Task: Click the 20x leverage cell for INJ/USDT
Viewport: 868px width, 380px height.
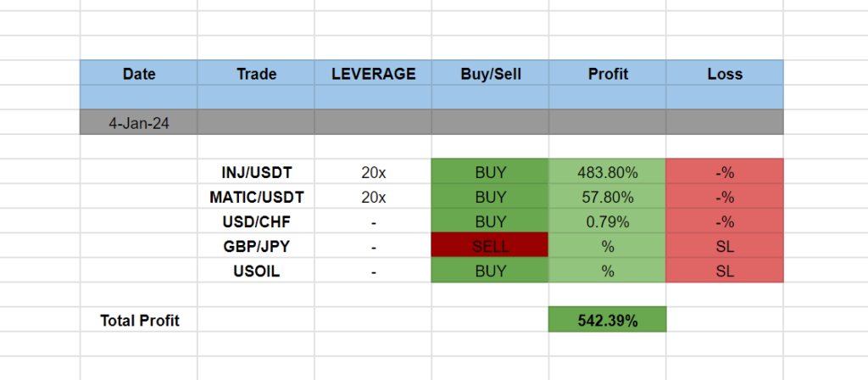Action: click(373, 173)
